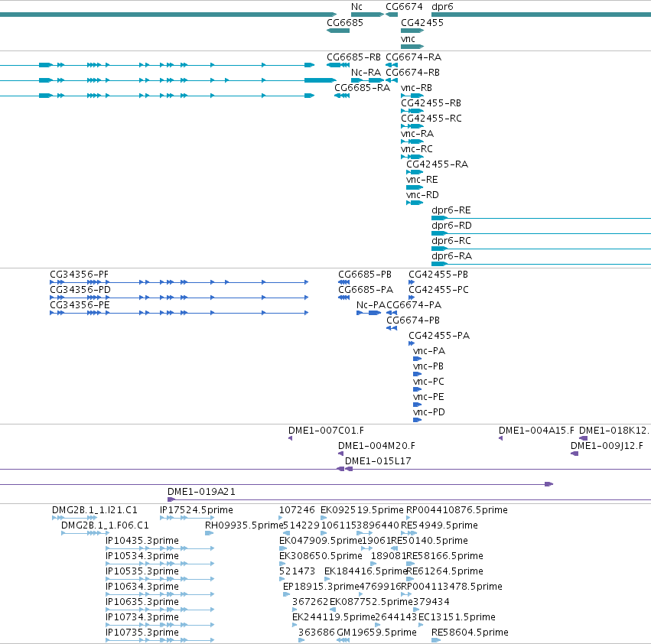This screenshot has width=651, height=644.
Task: Open the vnc-PE protein label
Action: point(428,396)
